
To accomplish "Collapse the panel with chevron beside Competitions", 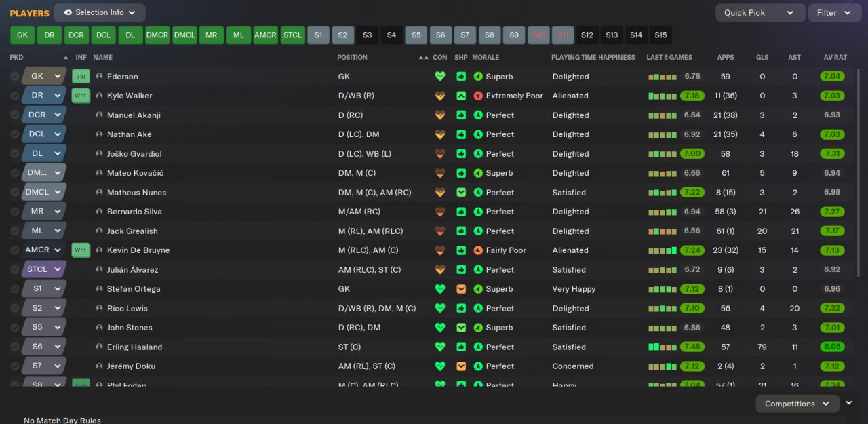I will [849, 403].
